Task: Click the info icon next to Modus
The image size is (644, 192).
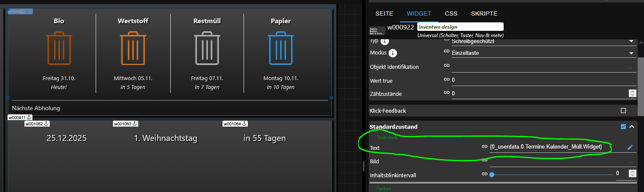Action: tap(393, 53)
